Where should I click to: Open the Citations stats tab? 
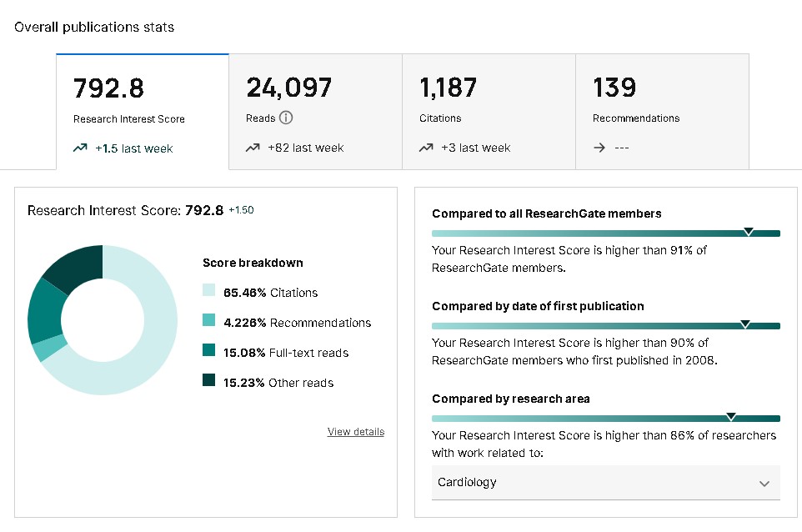coord(489,112)
